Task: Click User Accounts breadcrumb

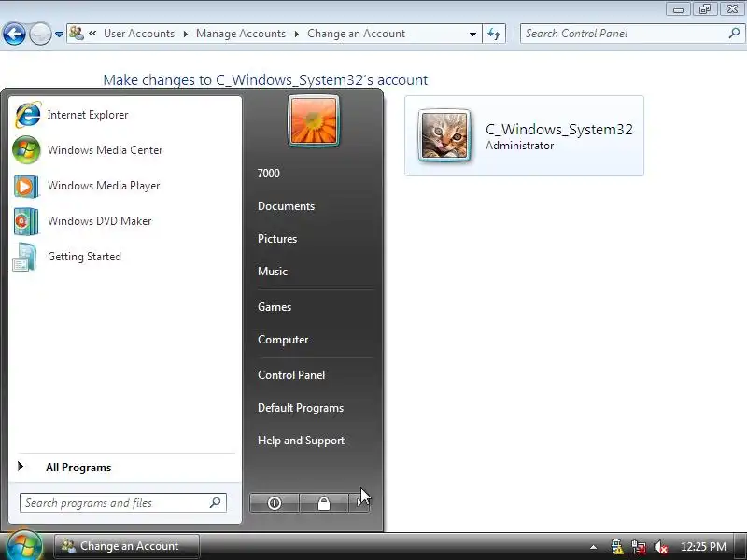Action: click(x=139, y=34)
